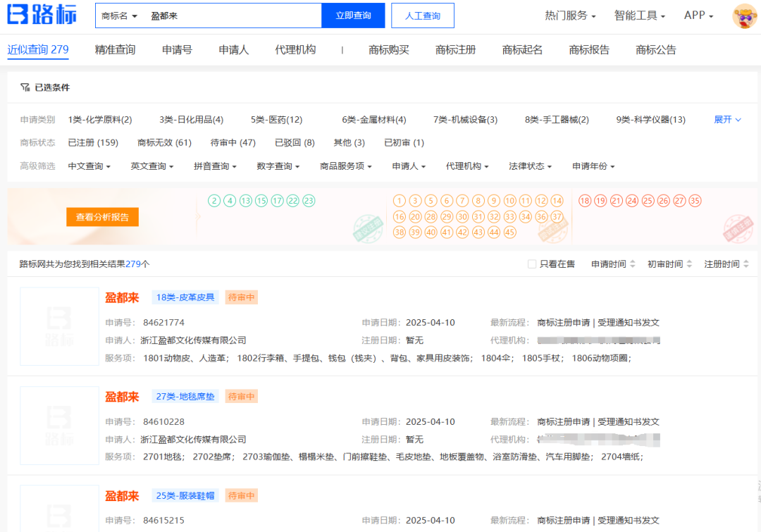Image resolution: width=761 pixels, height=532 pixels.
Task: Open the 27类-地毯席垫 trademark thumbnail
Action: 59,426
